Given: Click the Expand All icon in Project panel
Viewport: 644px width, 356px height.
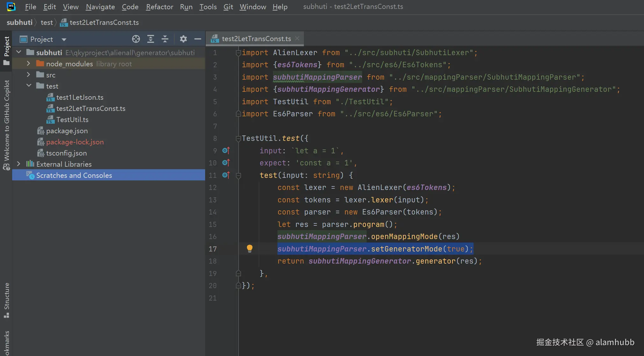Looking at the screenshot, I should pos(151,39).
